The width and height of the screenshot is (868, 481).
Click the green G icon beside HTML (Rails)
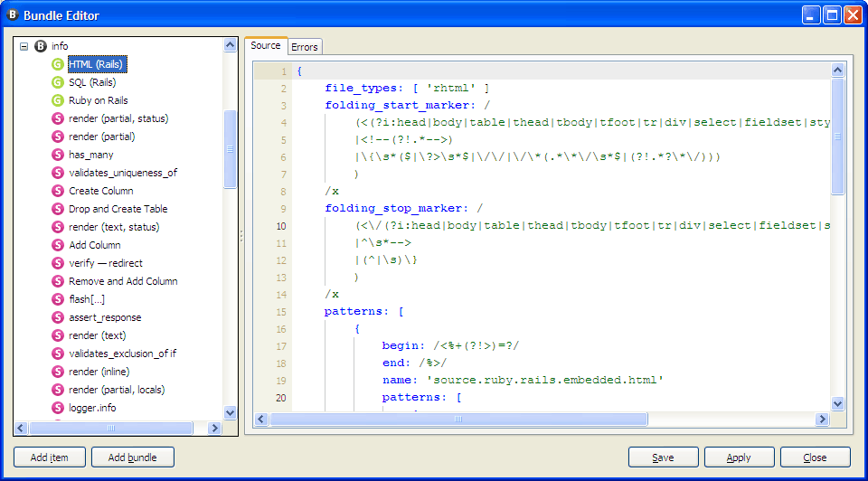click(58, 64)
